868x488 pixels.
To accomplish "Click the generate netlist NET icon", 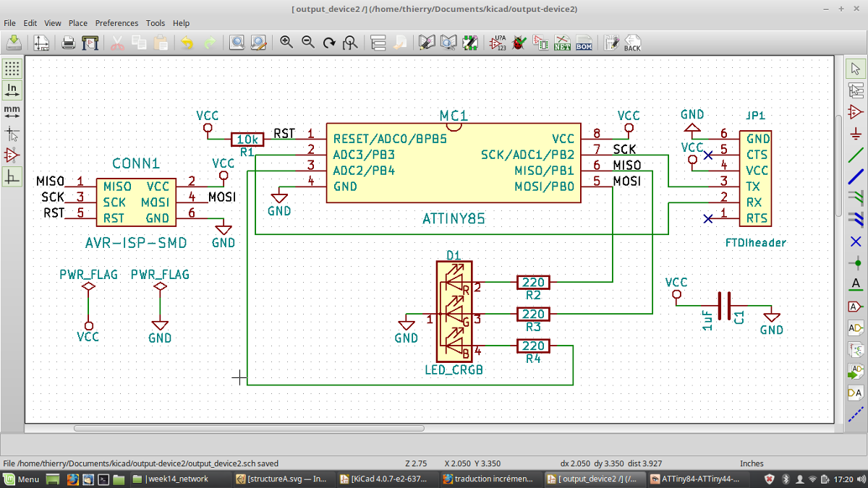I will (x=562, y=43).
